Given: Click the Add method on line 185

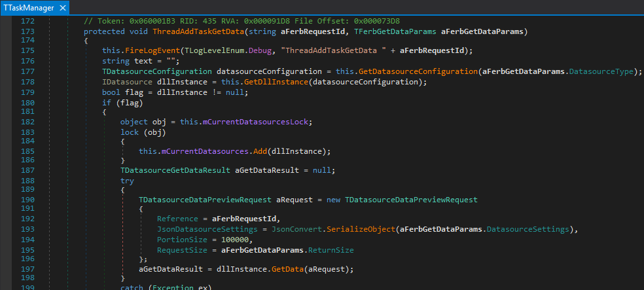Looking at the screenshot, I should [x=259, y=152].
